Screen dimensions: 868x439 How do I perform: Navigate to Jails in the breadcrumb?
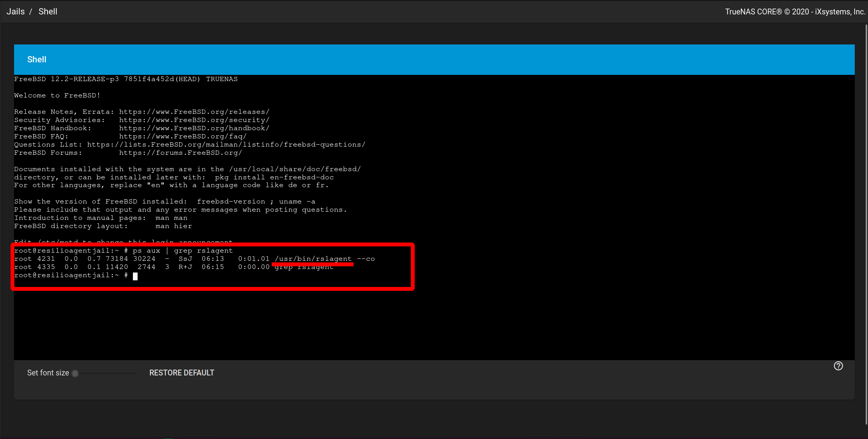[x=16, y=12]
